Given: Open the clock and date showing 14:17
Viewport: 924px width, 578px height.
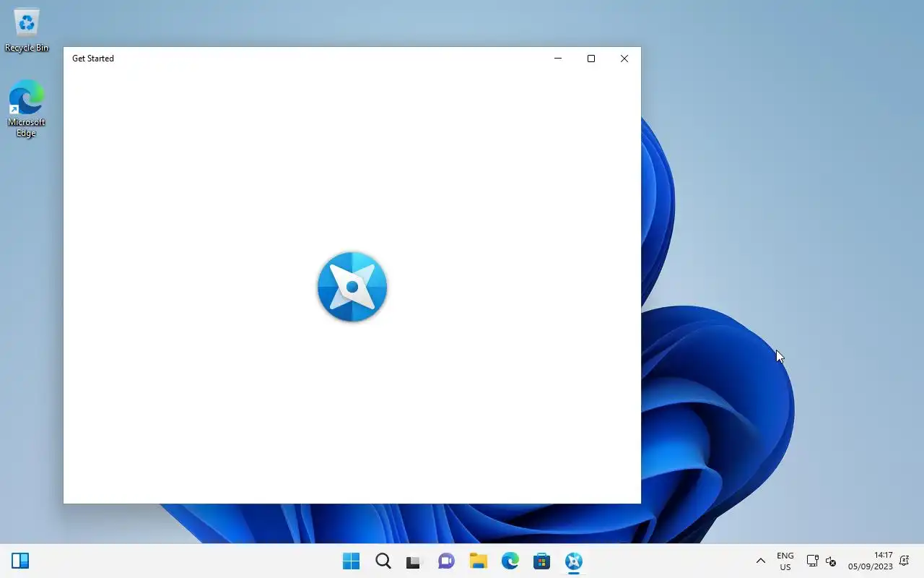Looking at the screenshot, I should [x=871, y=561].
